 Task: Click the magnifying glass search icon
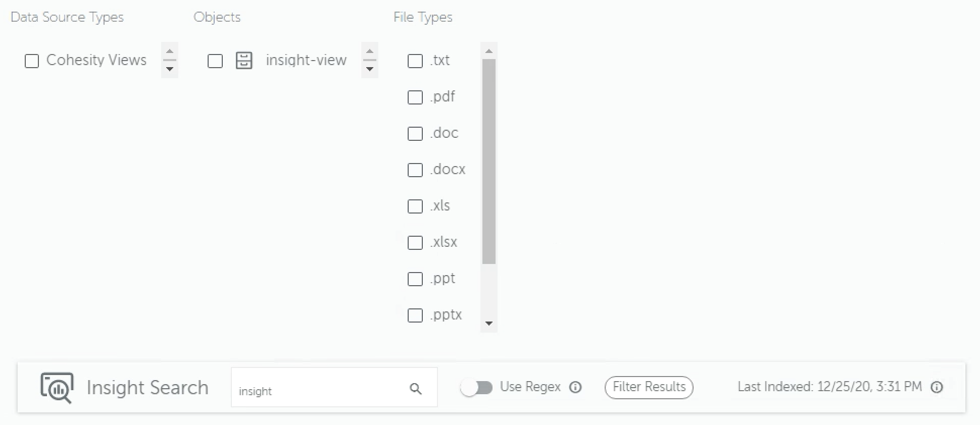coord(415,388)
